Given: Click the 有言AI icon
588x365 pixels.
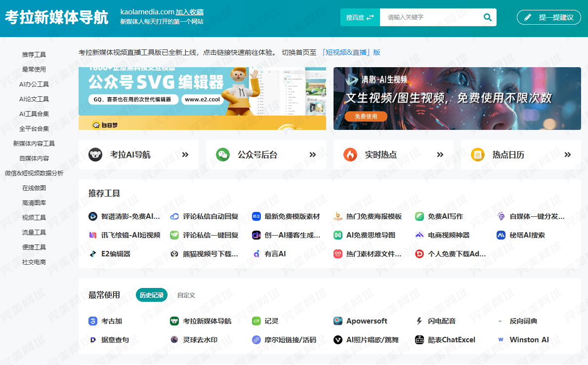Looking at the screenshot, I should 256,254.
